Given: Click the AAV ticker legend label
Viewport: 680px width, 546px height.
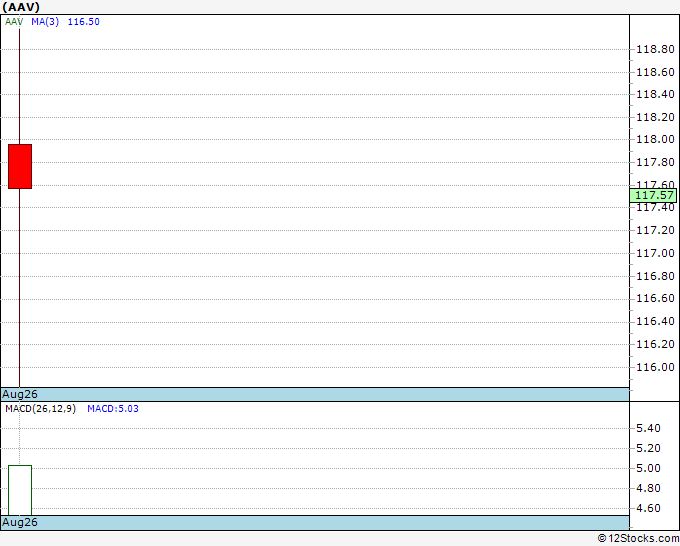Looking at the screenshot, I should coord(14,22).
